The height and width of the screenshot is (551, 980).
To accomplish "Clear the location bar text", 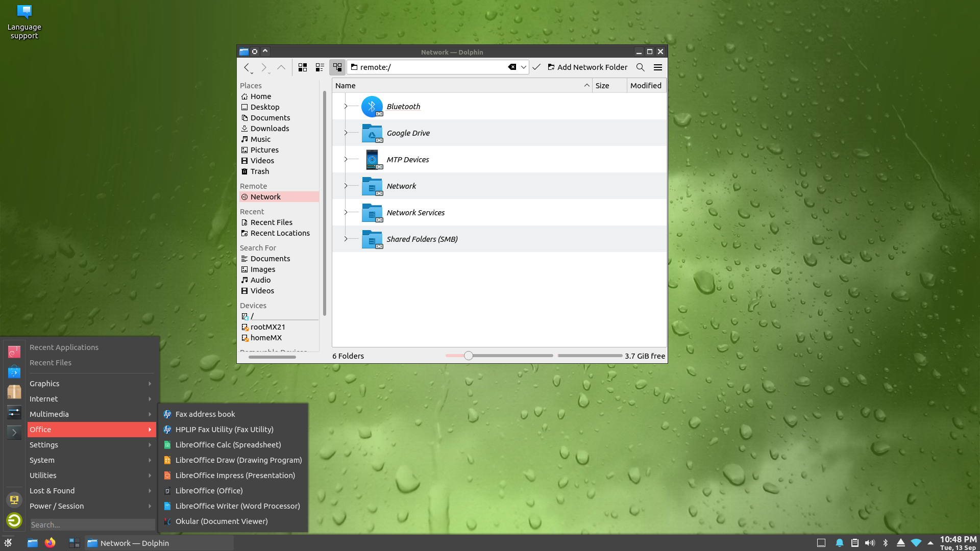I will click(512, 67).
